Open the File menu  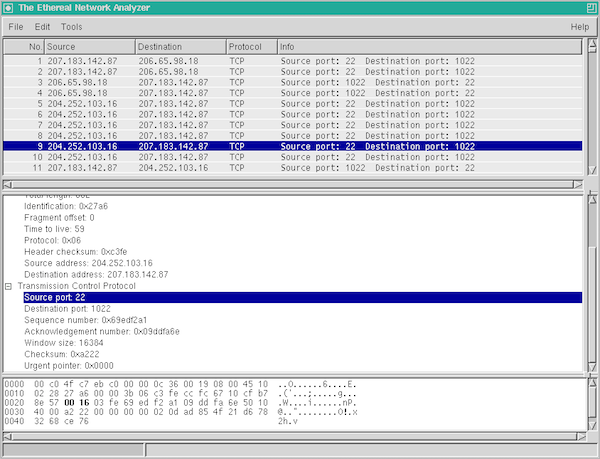(x=16, y=27)
